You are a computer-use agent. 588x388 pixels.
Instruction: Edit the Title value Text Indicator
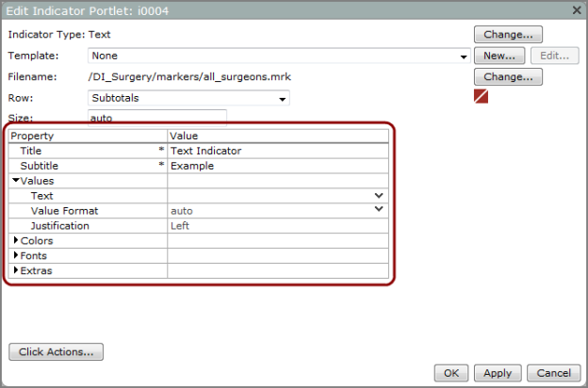click(x=278, y=151)
